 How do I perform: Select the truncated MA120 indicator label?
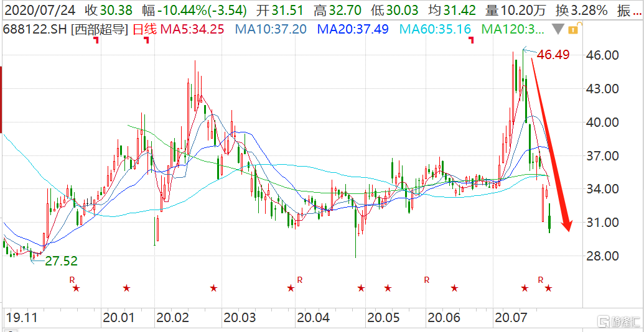pyautogui.click(x=513, y=29)
